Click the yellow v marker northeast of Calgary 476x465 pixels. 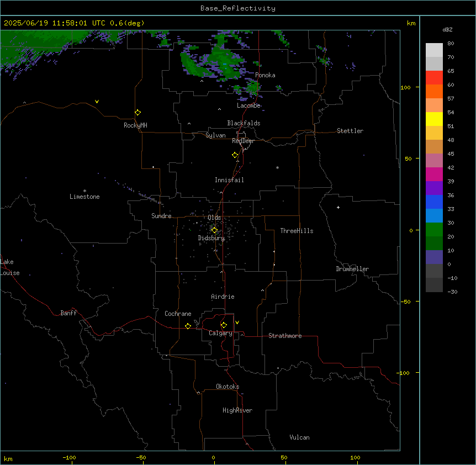click(x=237, y=323)
